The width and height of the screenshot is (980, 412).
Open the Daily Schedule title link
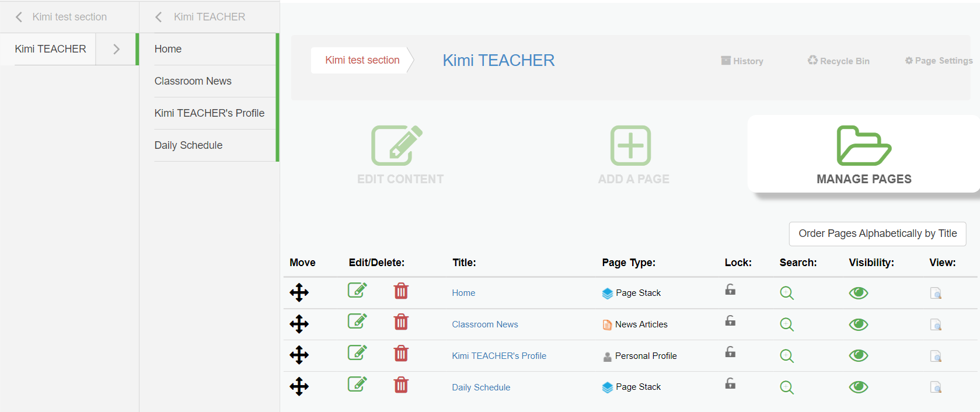click(x=481, y=387)
